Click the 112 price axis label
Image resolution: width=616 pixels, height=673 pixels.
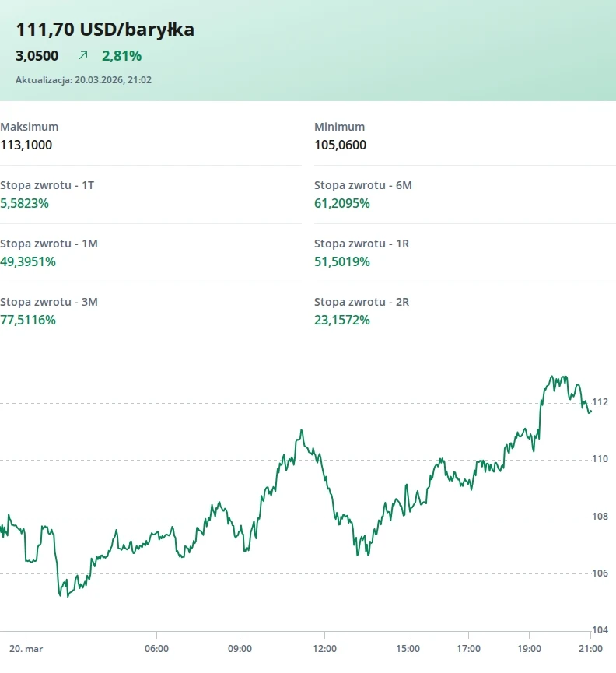pos(600,402)
